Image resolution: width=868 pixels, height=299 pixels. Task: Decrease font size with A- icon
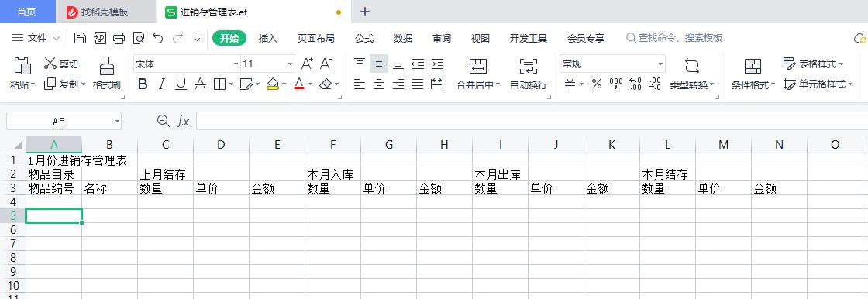click(x=326, y=64)
